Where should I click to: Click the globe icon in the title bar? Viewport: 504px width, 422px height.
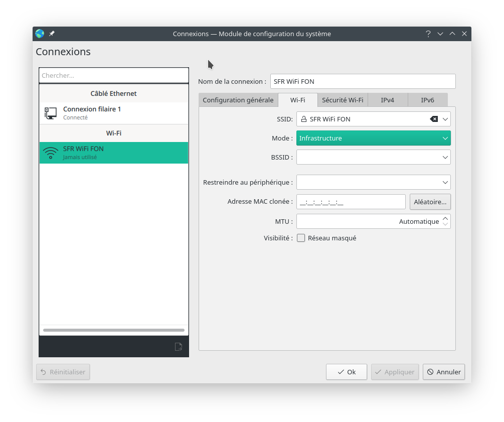tap(40, 34)
